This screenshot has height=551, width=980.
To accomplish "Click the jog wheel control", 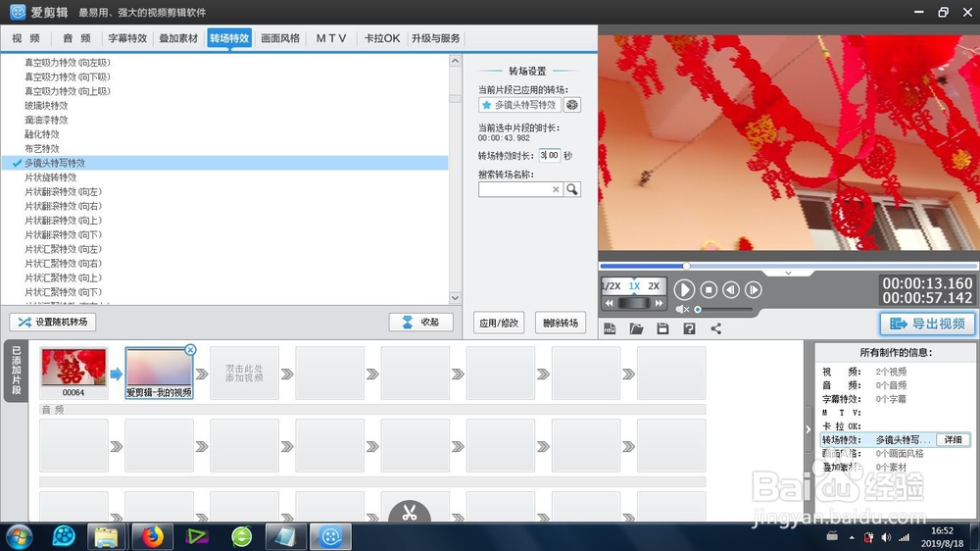I will point(634,303).
